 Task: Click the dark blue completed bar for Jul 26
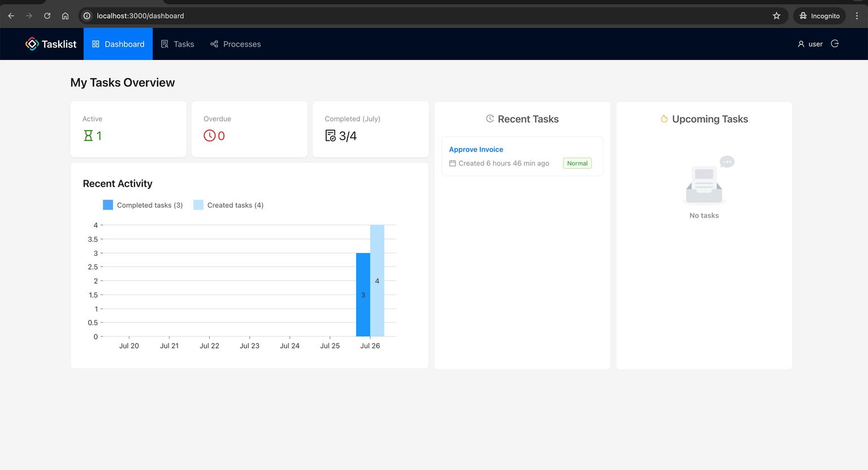click(363, 295)
